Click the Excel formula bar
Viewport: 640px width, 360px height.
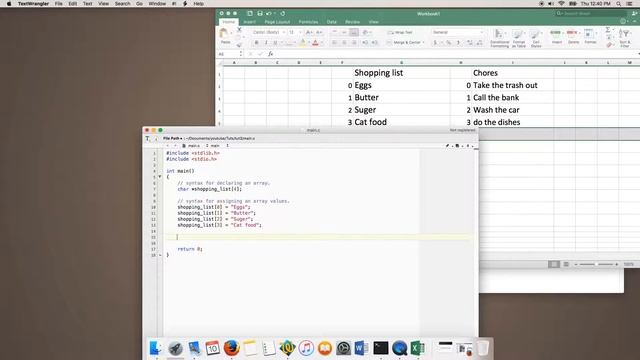tap(455, 54)
